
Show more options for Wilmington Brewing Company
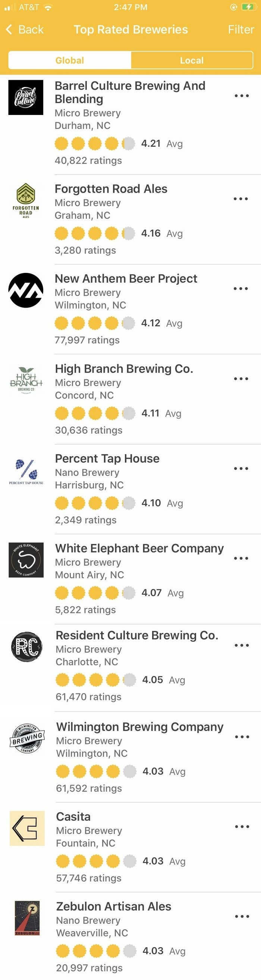[242, 737]
